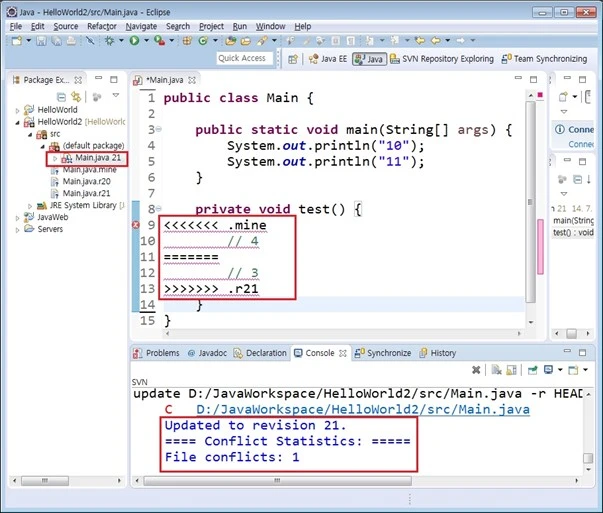Click the Save disk toolbar icon
Viewport: 603px width, 513px height.
tap(41, 41)
